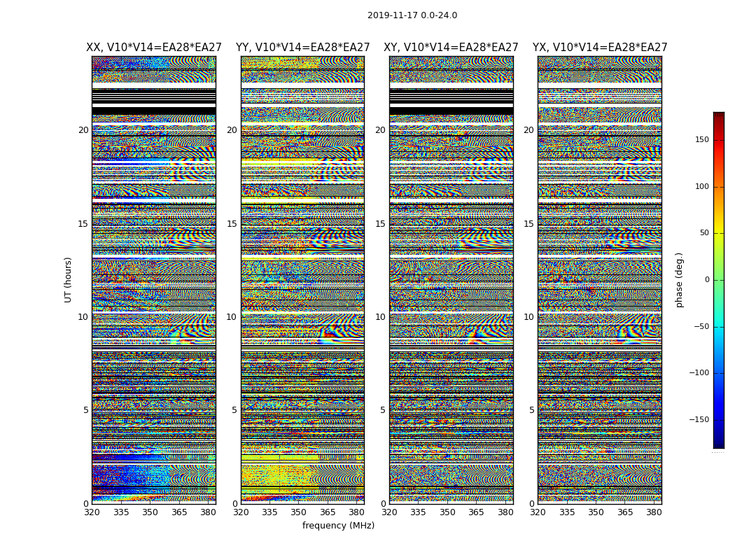Select the YX, V10*V14=EA28*EA27 panel title

pyautogui.click(x=599, y=48)
